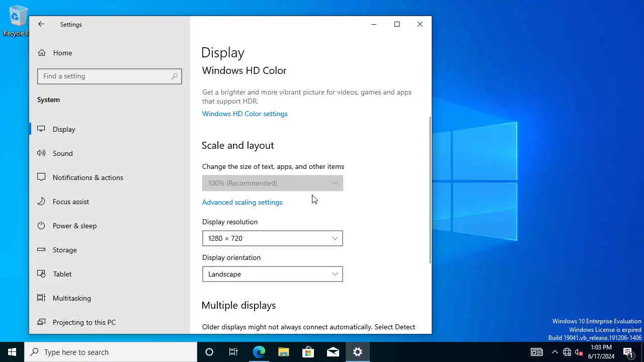The image size is (644, 362).
Task: Open Windows HD Color settings link
Action: coord(245,114)
